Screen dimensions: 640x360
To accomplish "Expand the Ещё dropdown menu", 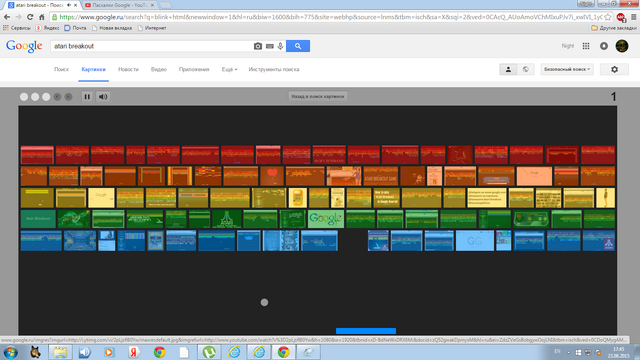I will (x=229, y=69).
